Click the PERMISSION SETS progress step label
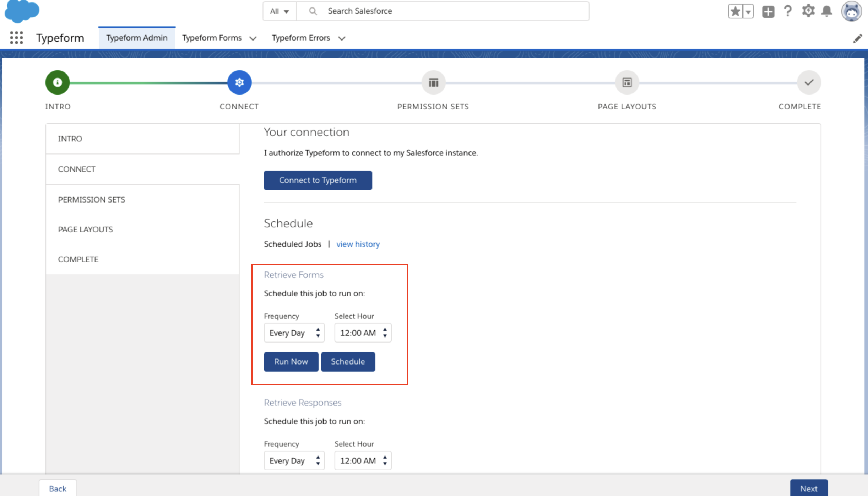The height and width of the screenshot is (496, 868). click(433, 107)
